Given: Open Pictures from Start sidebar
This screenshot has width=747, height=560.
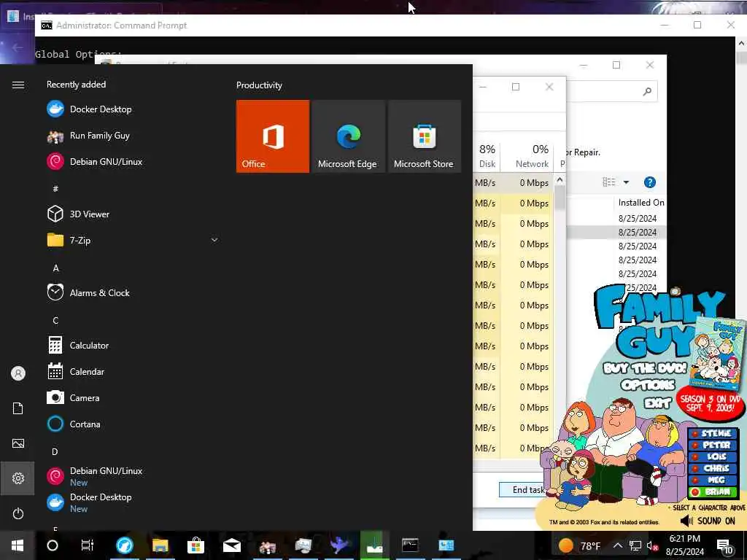Looking at the screenshot, I should [18, 443].
